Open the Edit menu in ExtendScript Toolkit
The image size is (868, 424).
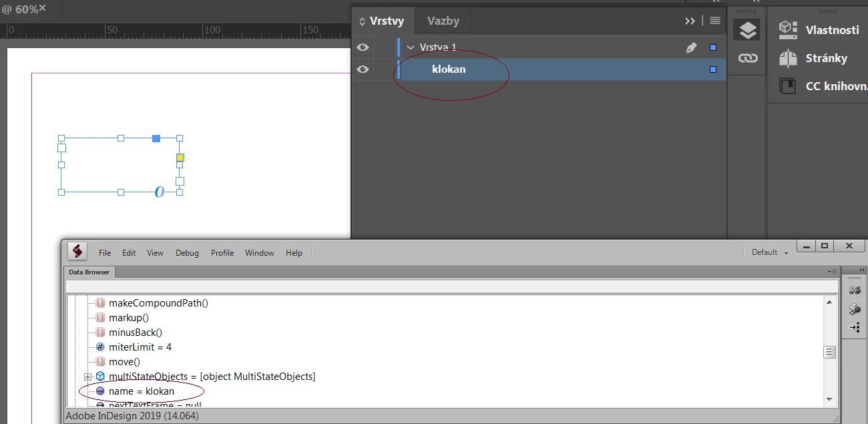pos(129,252)
